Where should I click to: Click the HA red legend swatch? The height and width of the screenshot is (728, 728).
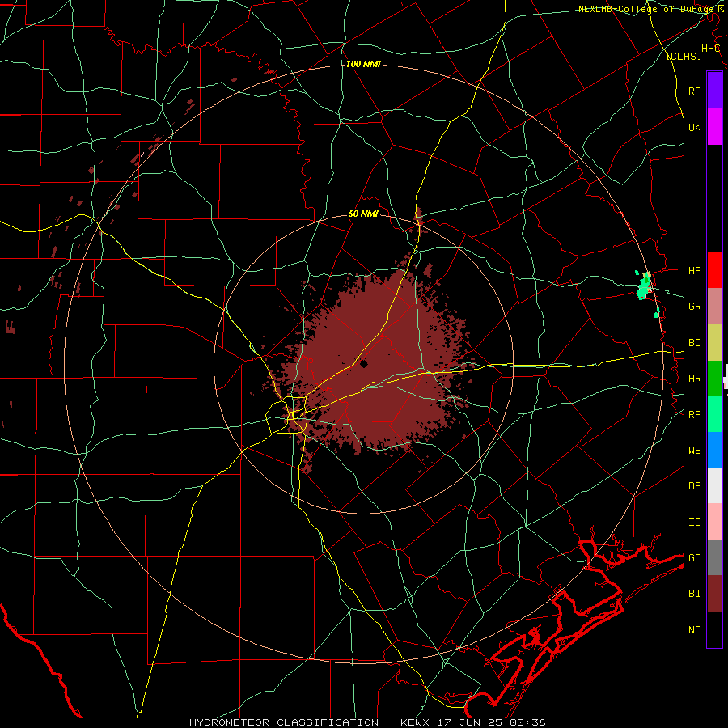point(714,270)
